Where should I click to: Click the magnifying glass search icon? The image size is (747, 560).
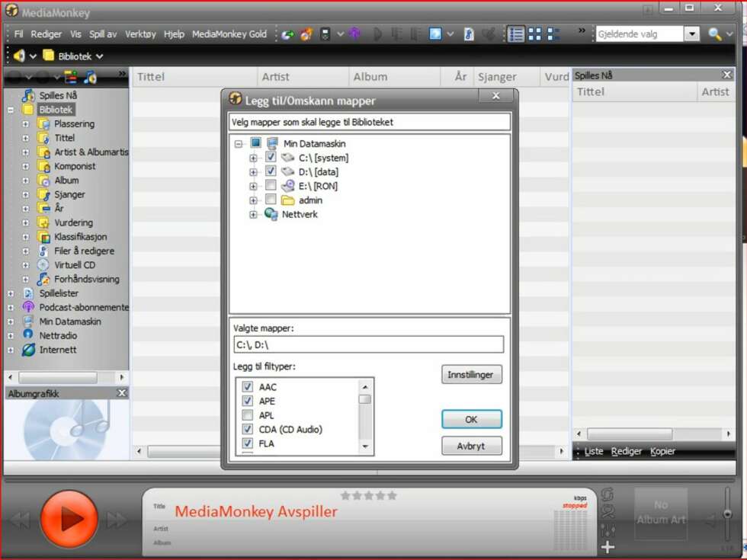coord(714,34)
